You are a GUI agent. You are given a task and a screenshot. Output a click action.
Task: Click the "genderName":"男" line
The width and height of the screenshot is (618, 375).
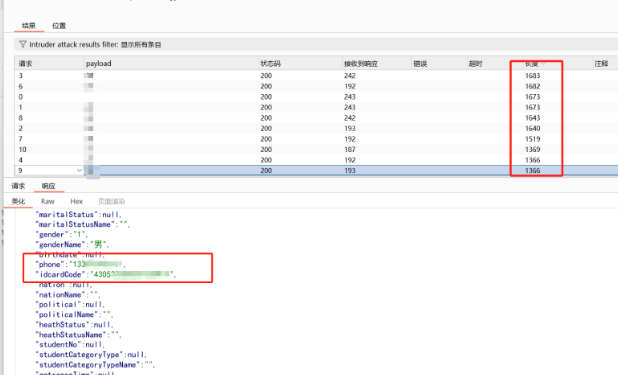[x=72, y=244]
